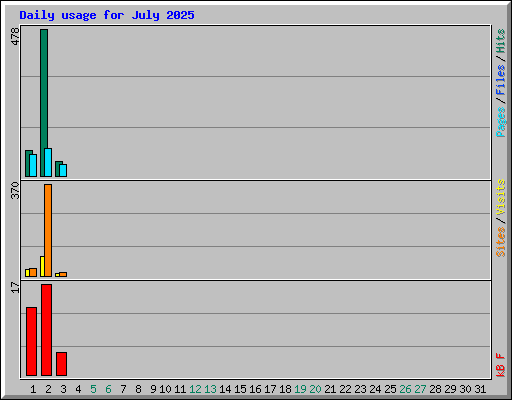Click the 17 KB axis value

[x=15, y=287]
